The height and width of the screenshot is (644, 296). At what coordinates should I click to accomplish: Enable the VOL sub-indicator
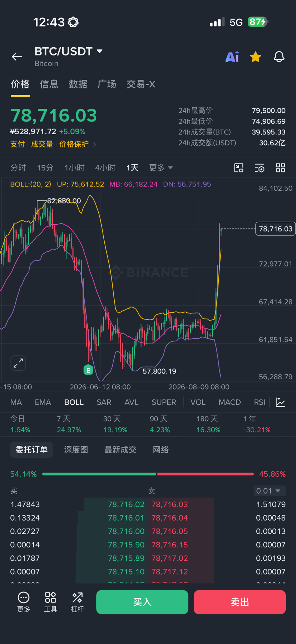click(198, 402)
